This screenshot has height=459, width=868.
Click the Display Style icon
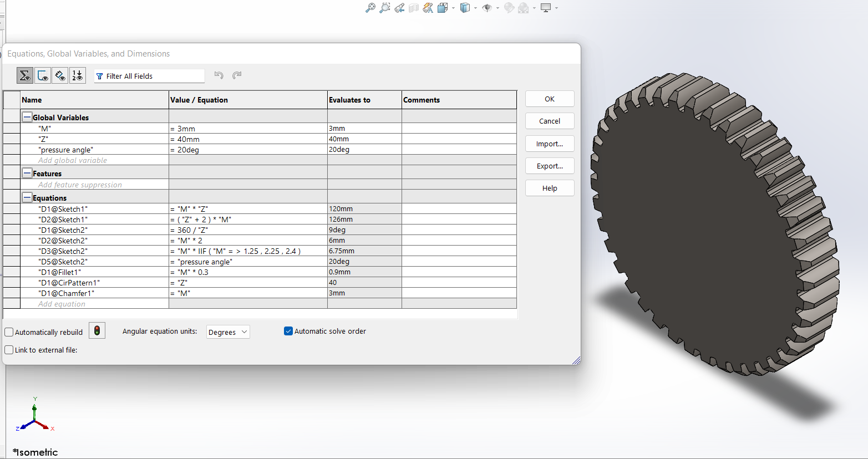(465, 8)
